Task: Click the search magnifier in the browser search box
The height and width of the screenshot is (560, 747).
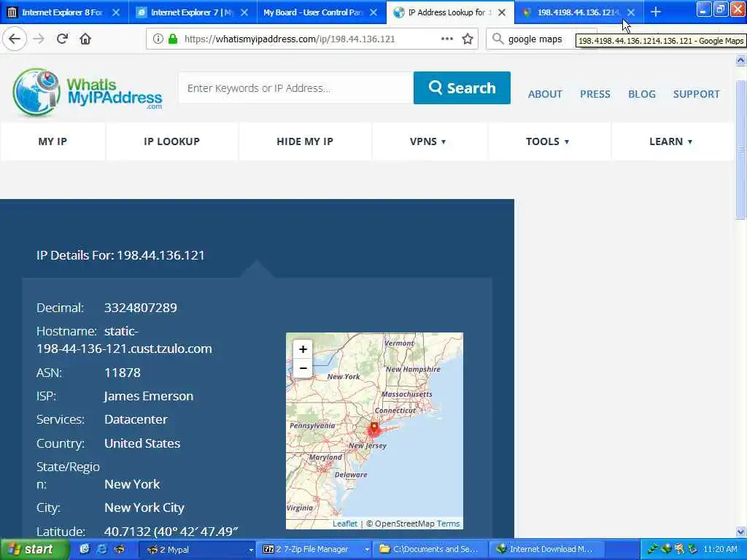Action: tap(498, 39)
